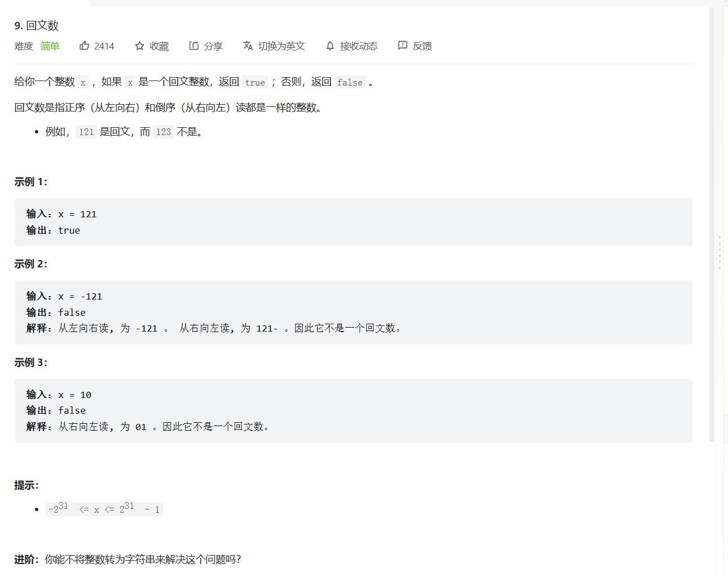This screenshot has width=728, height=577.
Task: Switch language via 切换为英文
Action: [x=281, y=46]
